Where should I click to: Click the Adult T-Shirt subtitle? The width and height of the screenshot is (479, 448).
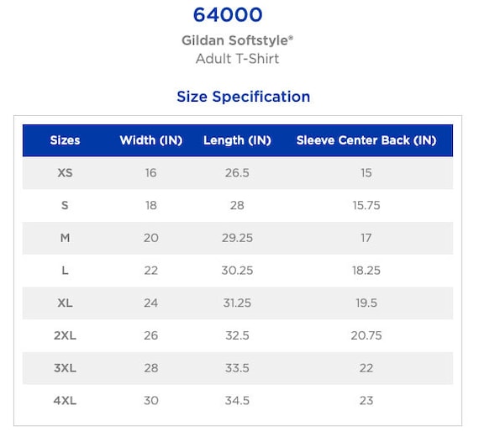pyautogui.click(x=237, y=59)
